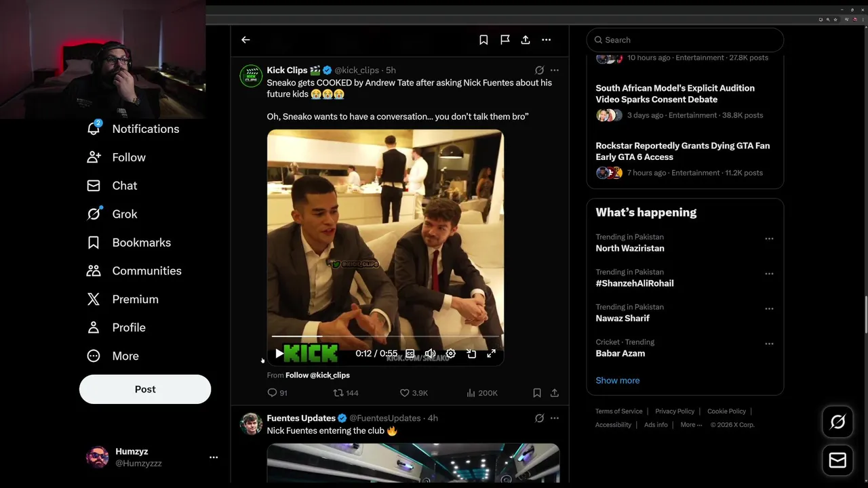
Task: Click the Search input field
Action: [x=685, y=40]
